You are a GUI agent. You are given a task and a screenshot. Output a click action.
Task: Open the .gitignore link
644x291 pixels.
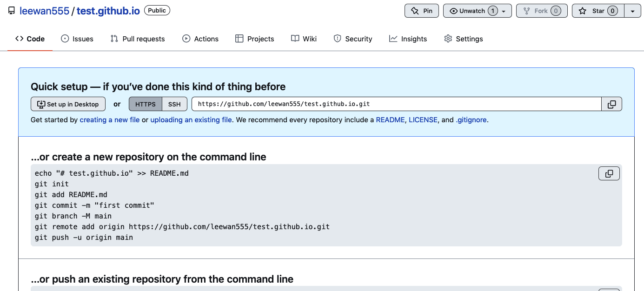tap(471, 120)
